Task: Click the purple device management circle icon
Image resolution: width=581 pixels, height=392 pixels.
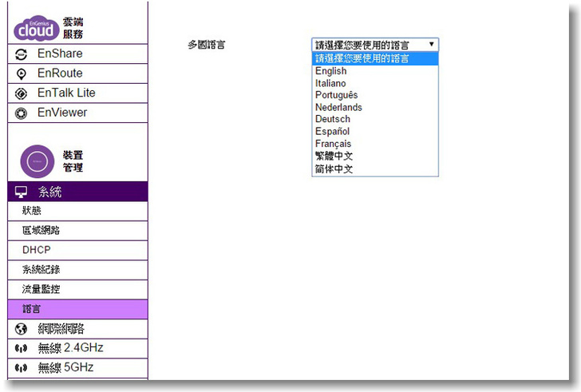Action: [x=38, y=161]
